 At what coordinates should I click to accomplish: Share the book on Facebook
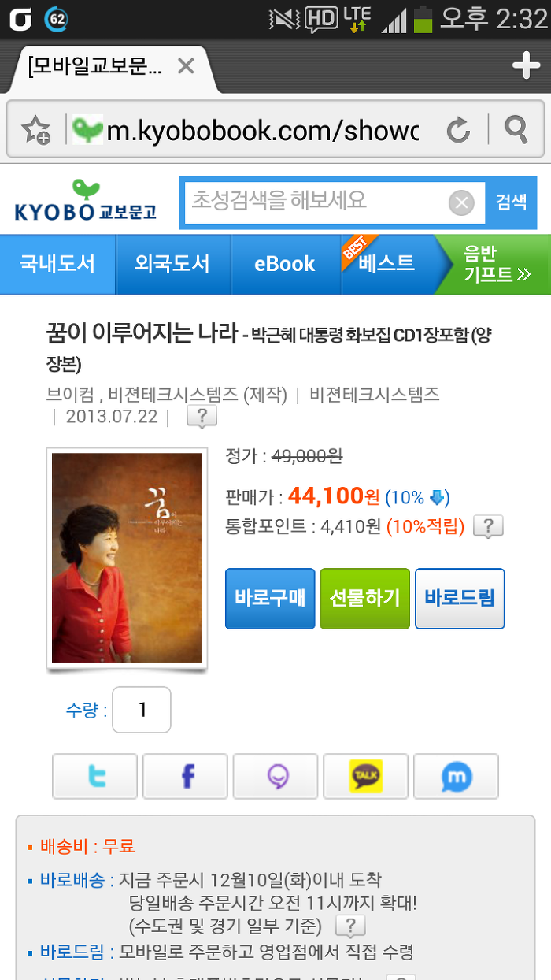coord(185,777)
